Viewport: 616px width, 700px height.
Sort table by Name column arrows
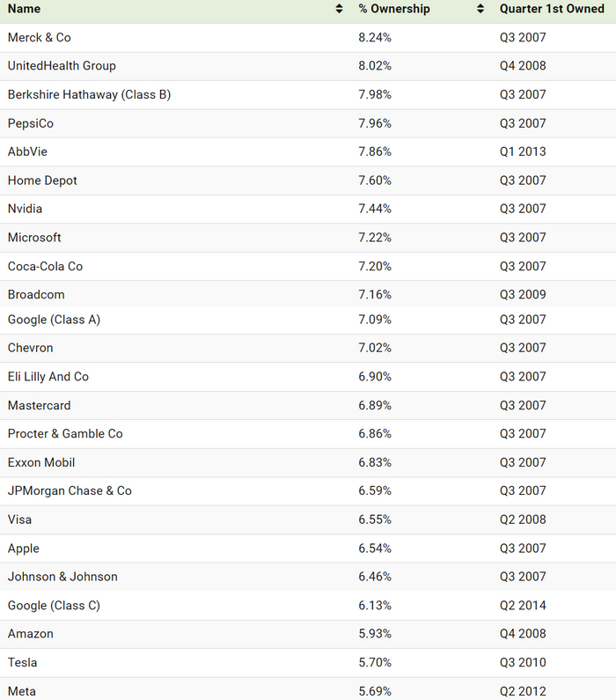point(340,9)
